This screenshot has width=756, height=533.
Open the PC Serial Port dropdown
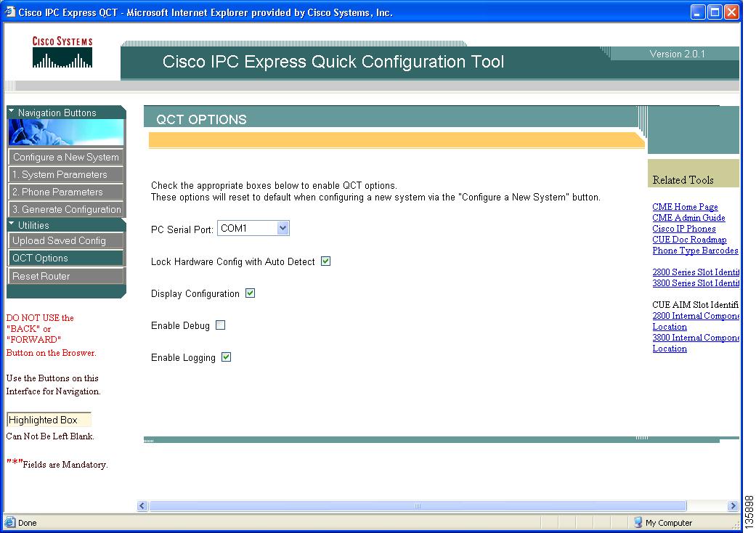coord(284,227)
